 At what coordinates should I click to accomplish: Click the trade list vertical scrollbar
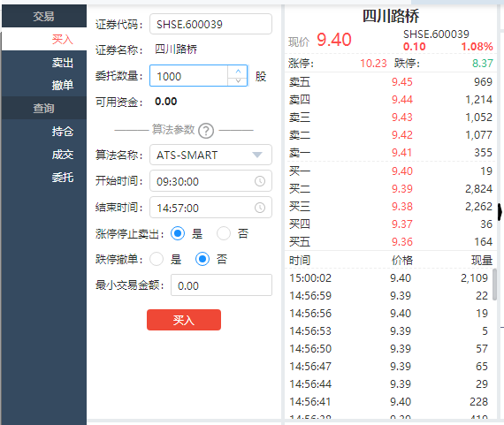494,285
